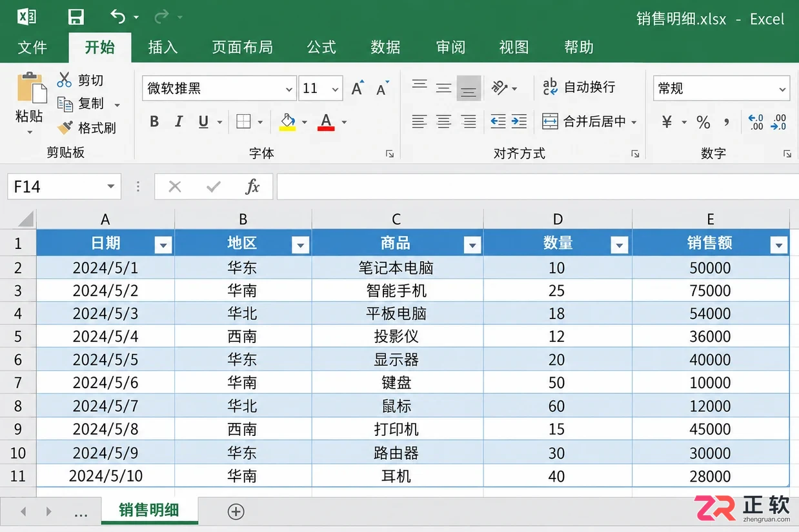This screenshot has height=532, width=799.
Task: Increase font size with large A icon
Action: point(357,88)
